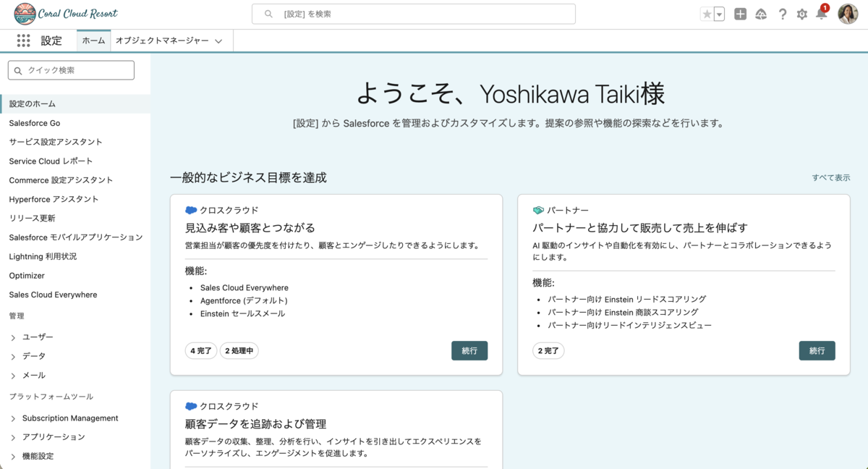Click the 一般的なビジネス目標を達成 heading

248,177
